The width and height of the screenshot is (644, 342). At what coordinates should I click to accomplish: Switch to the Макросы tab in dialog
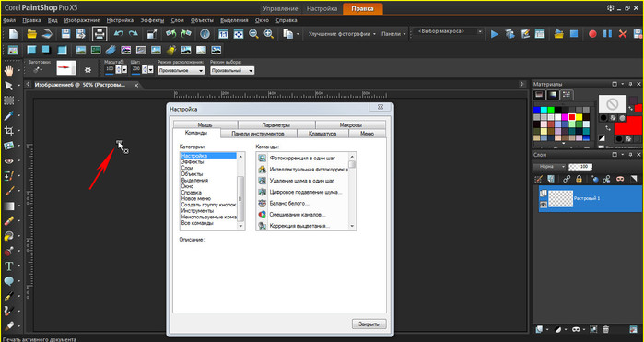coord(350,124)
